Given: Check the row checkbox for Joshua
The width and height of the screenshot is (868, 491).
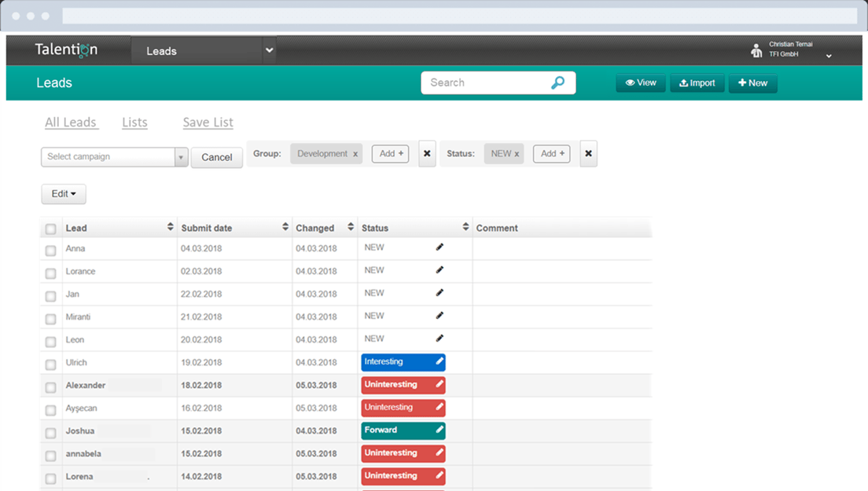Looking at the screenshot, I should tap(50, 431).
